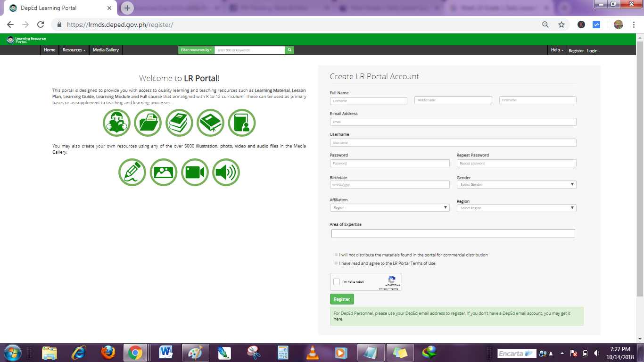Open the Login link
This screenshot has width=644, height=362.
click(592, 50)
